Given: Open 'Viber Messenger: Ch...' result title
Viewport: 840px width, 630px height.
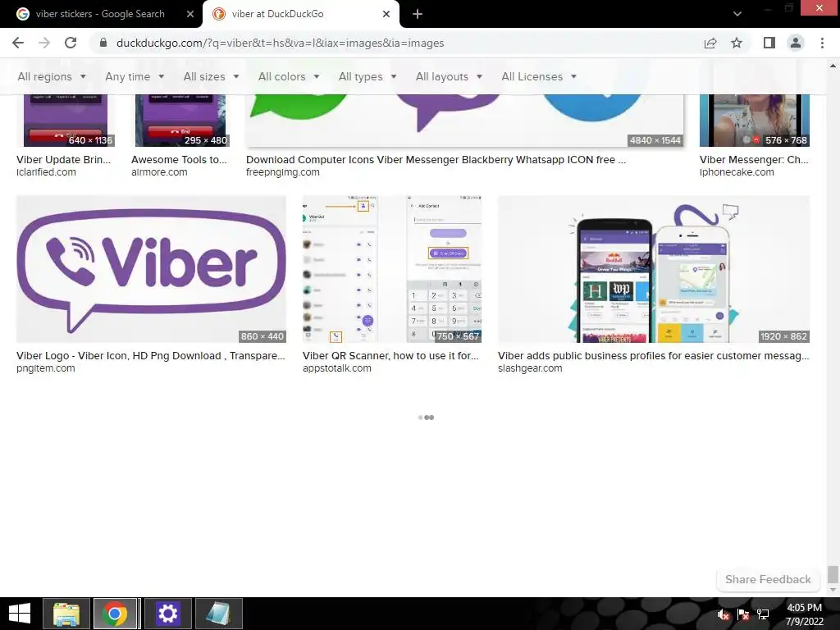Looking at the screenshot, I should pos(754,160).
